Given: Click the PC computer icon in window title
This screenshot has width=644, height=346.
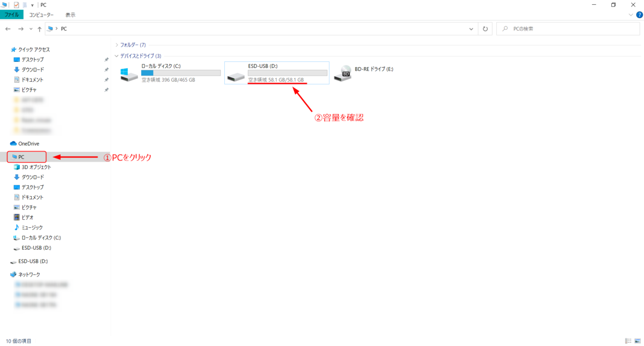Looking at the screenshot, I should pyautogui.click(x=4, y=5).
